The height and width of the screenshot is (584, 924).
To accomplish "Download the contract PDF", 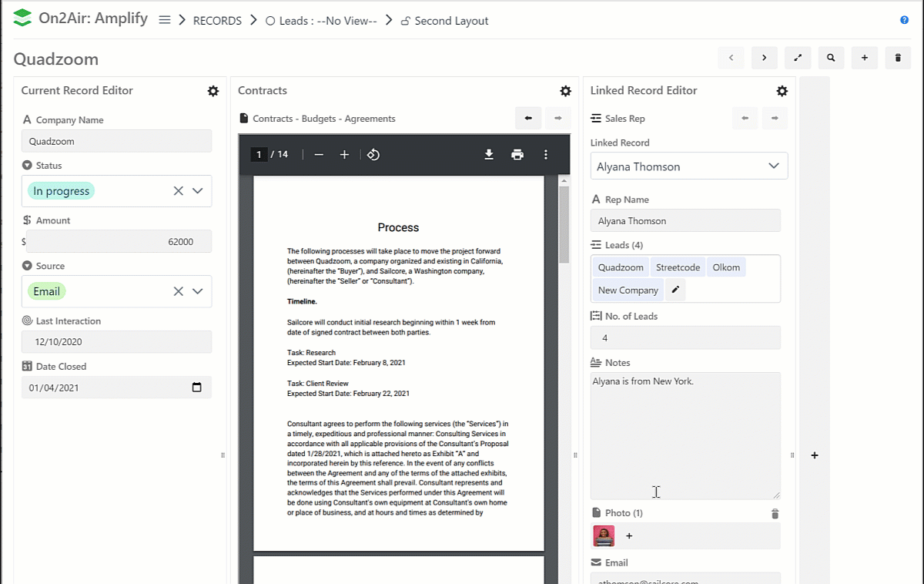I will coord(489,155).
